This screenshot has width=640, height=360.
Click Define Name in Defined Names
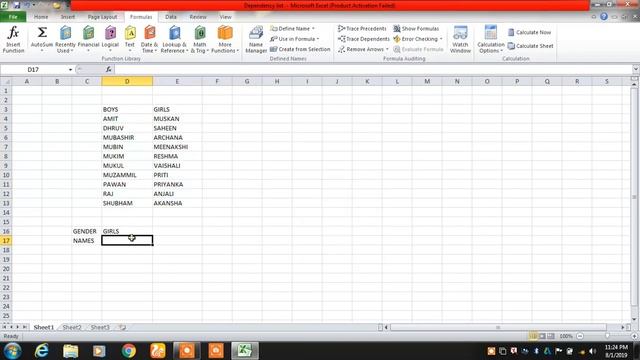coord(290,29)
